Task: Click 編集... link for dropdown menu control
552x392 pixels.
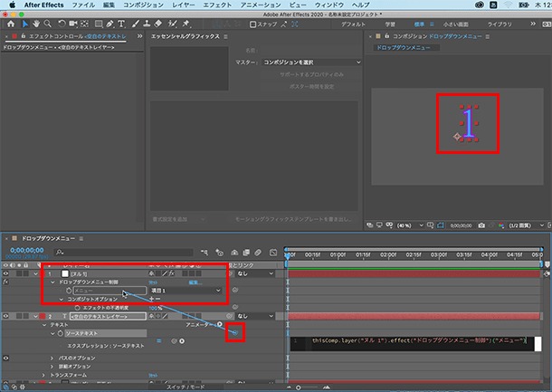Action: 195,282
